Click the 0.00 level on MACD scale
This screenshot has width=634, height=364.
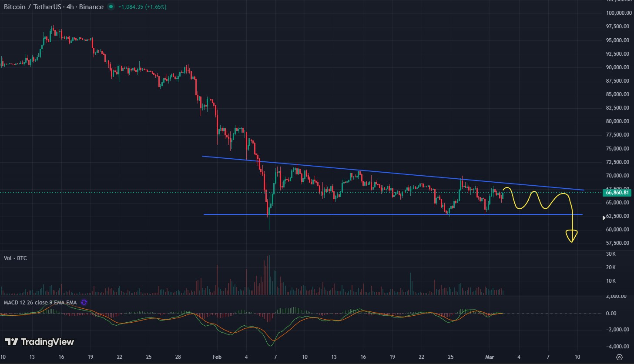pos(611,314)
